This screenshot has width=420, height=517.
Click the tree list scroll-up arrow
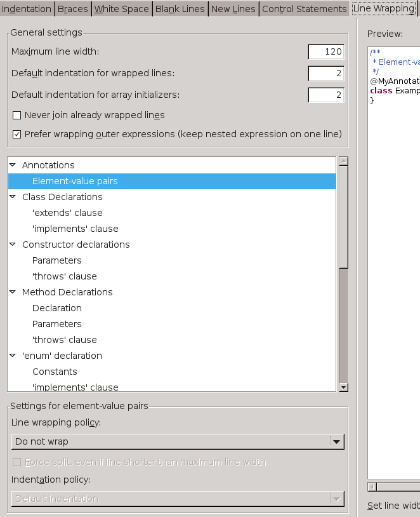(344, 161)
